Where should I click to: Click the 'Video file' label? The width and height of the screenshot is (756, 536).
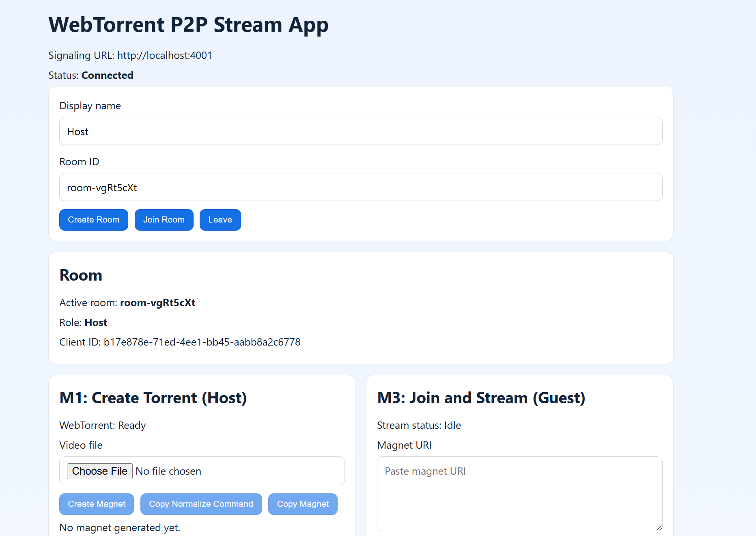[81, 445]
